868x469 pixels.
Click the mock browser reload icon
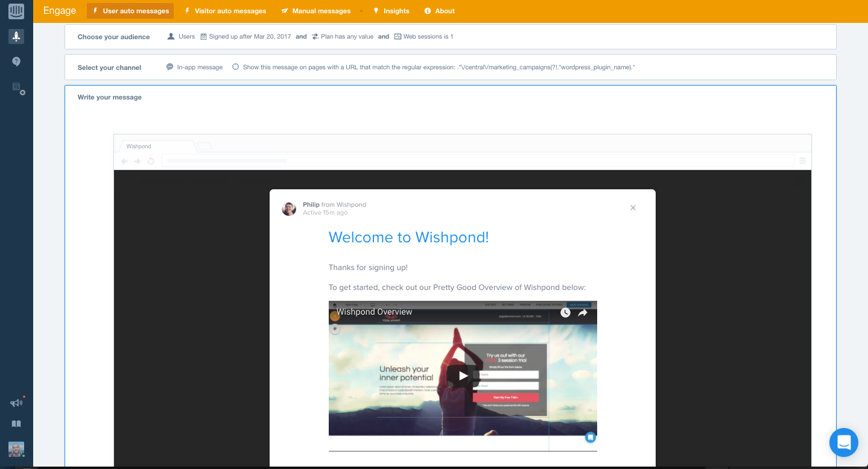pos(151,161)
